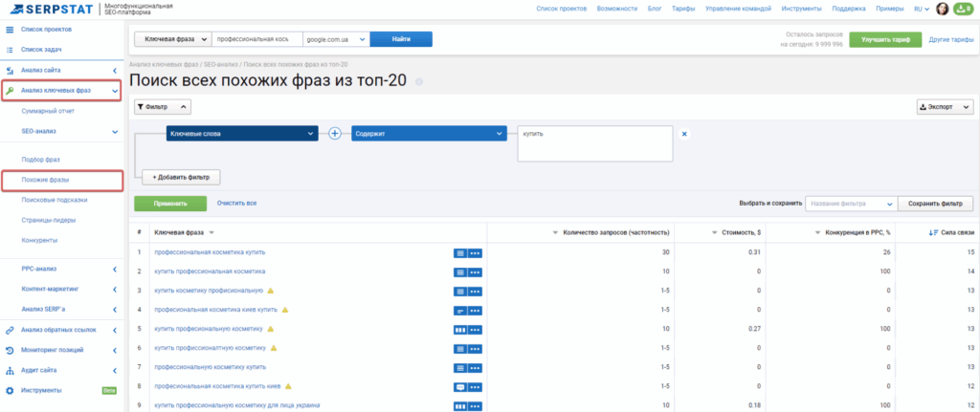This screenshot has height=412, width=980.
Task: Expand the Экспорт dropdown
Action: pyautogui.click(x=945, y=107)
